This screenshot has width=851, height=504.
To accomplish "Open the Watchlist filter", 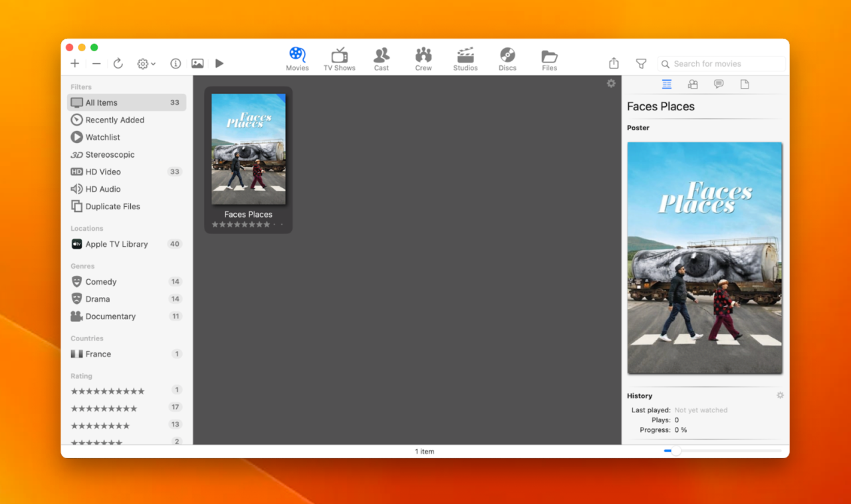I will [x=126, y=137].
